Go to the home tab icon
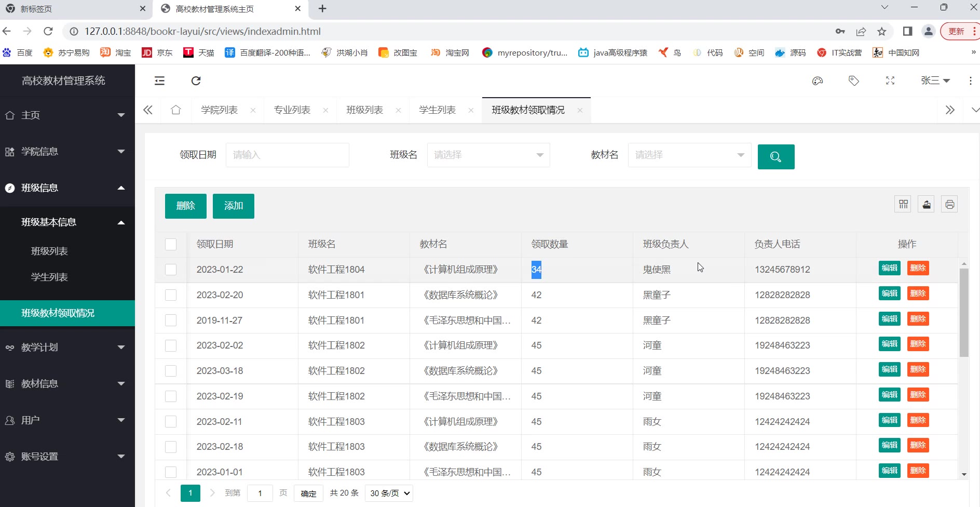980x507 pixels. click(176, 110)
